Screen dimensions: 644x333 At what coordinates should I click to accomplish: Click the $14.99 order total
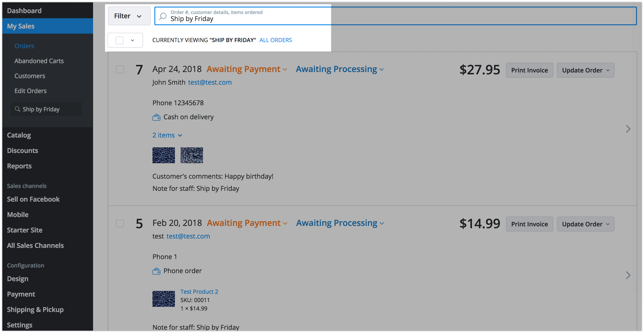(480, 224)
